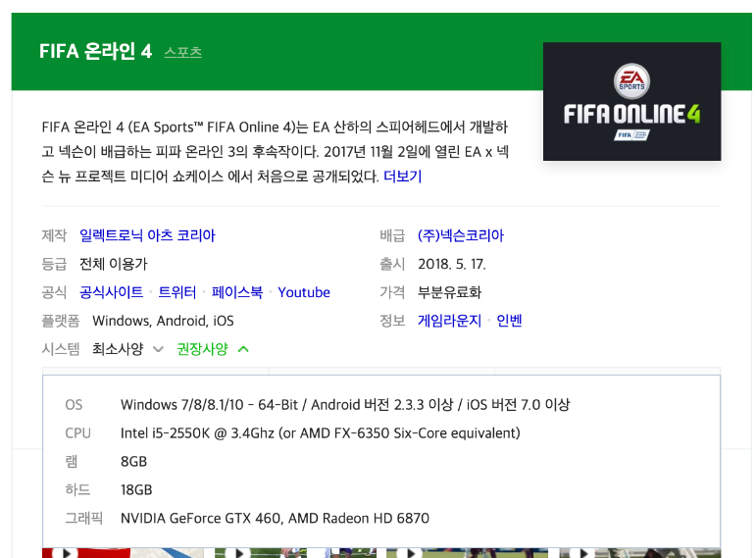Click the Windows 7/8/8.1/10 OS requirement text
This screenshot has width=756, height=558.
pos(345,405)
